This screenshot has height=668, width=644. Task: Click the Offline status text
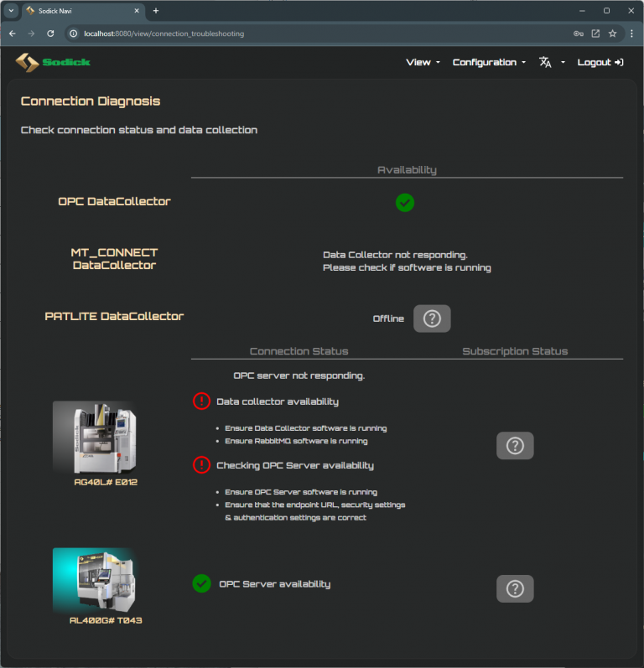pos(388,318)
